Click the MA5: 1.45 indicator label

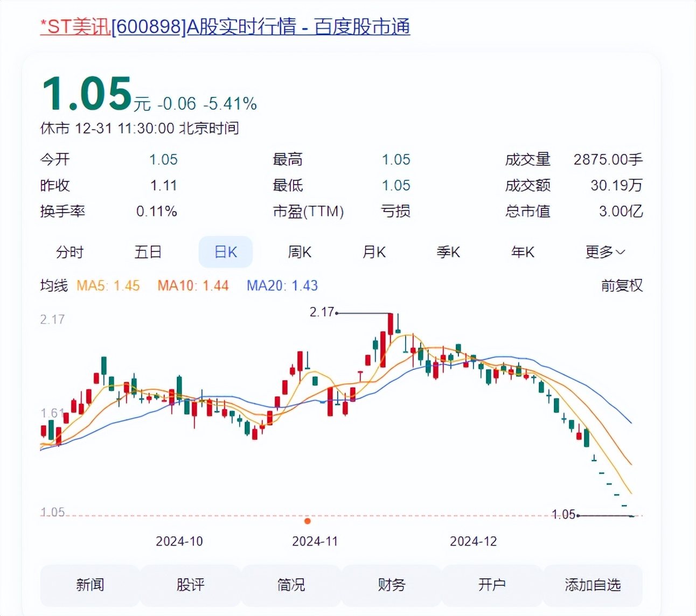pos(108,285)
